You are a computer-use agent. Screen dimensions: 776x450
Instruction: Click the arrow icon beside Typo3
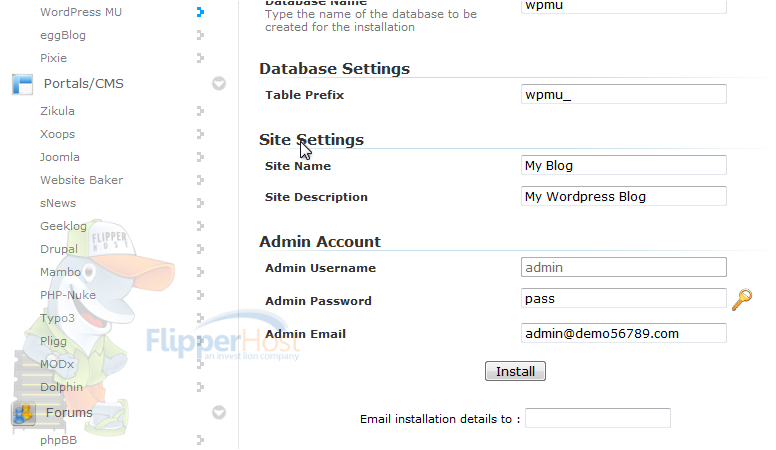[200, 318]
